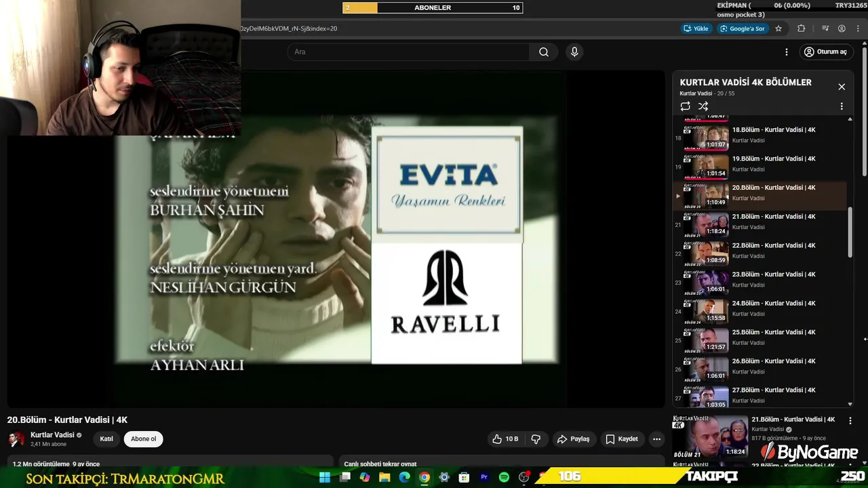Screen dimensions: 868x488
Task: Open options for suggested 21.Bölüm video
Action: tap(850, 421)
